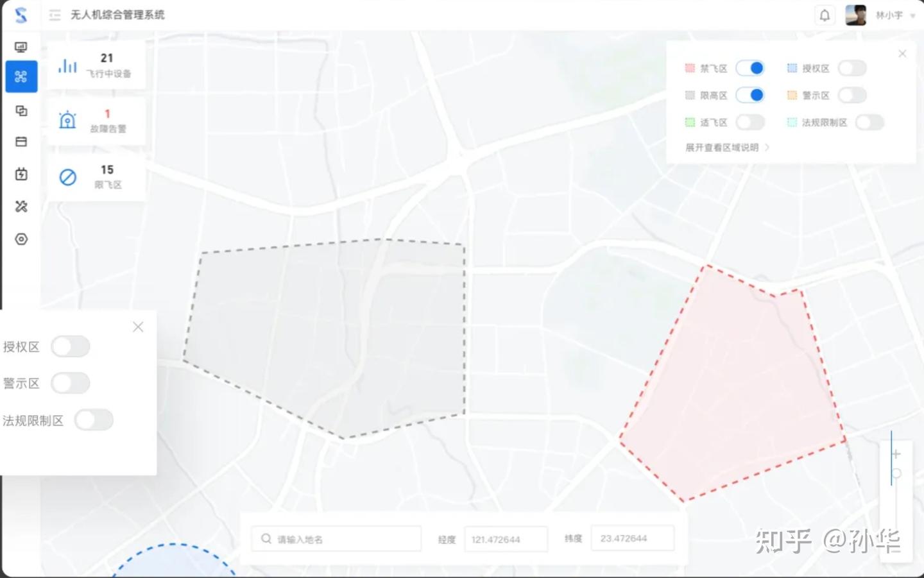
Task: Click the title 无人机综合管理系统
Action: pos(117,15)
